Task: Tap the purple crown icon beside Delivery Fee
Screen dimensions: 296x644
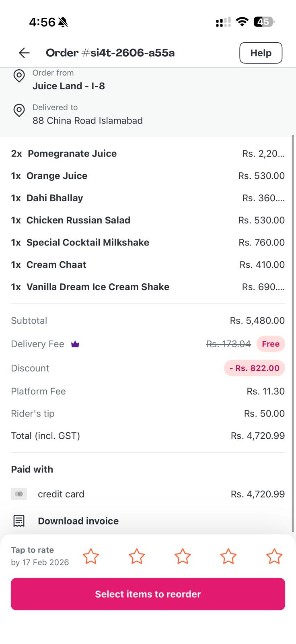Action: click(75, 344)
